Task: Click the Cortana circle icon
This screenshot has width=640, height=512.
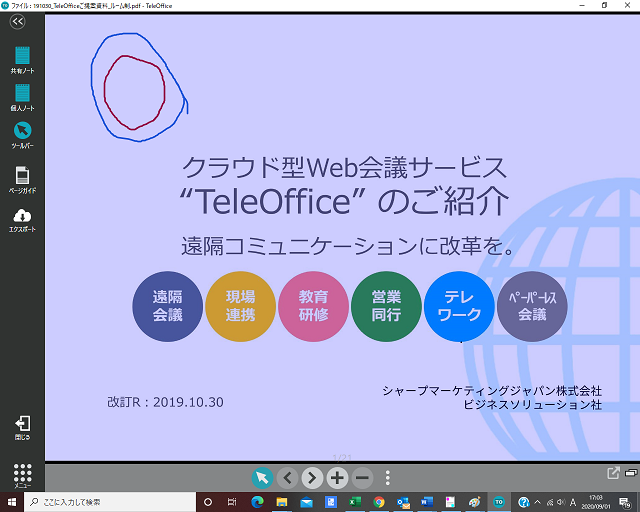Action: pos(208,502)
